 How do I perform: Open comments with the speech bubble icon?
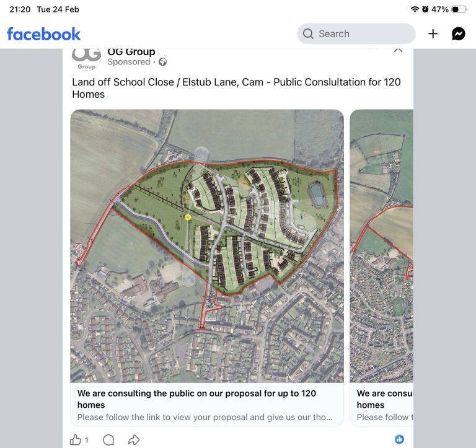tap(108, 440)
